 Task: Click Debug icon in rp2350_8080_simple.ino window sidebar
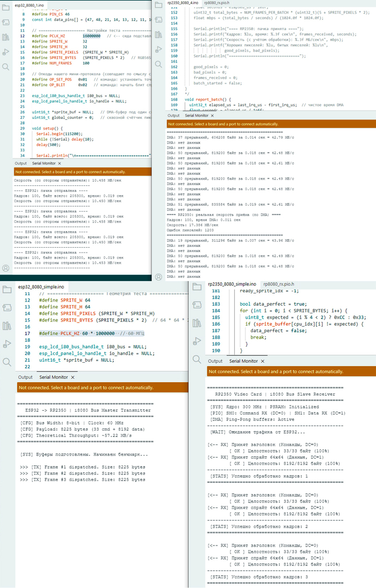(197, 341)
